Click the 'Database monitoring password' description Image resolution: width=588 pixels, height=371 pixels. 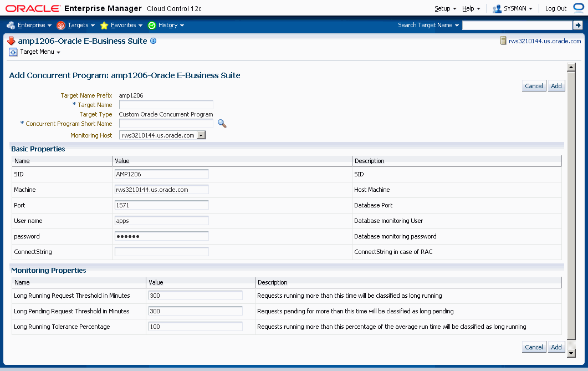coord(395,236)
